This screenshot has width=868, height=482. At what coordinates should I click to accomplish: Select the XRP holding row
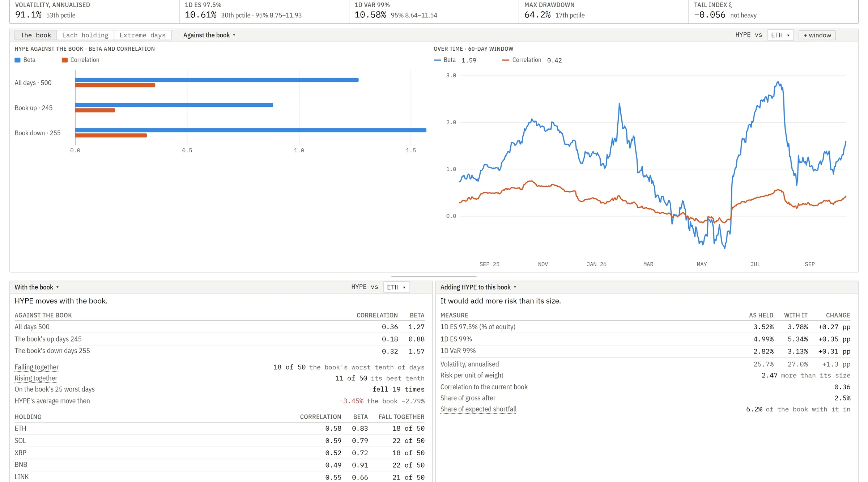219,453
